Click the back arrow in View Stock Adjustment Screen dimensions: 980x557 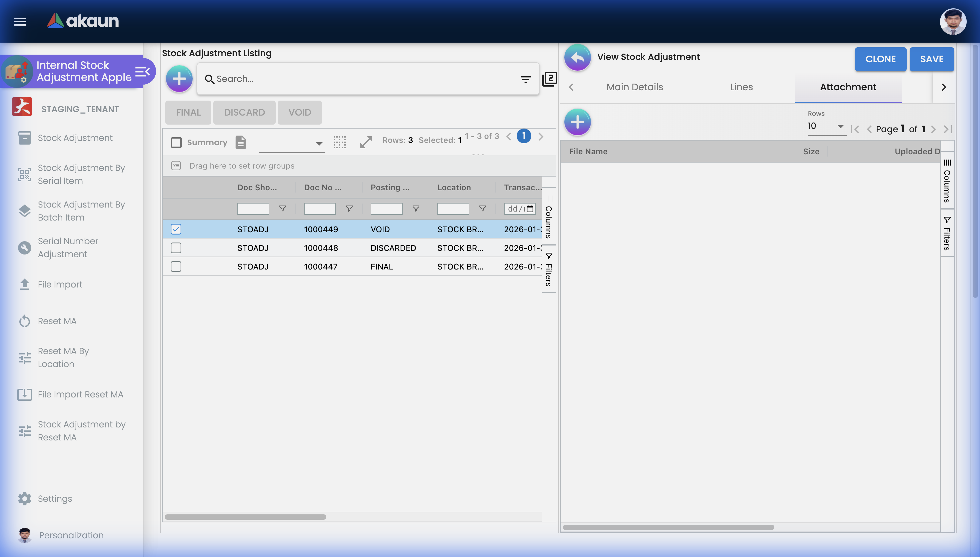(577, 58)
